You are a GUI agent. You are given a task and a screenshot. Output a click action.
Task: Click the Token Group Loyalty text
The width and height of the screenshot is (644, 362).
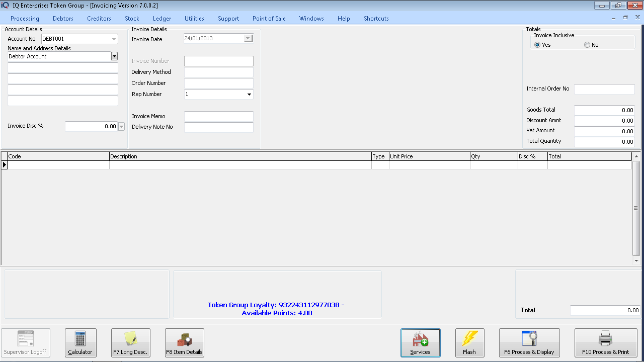(276, 305)
